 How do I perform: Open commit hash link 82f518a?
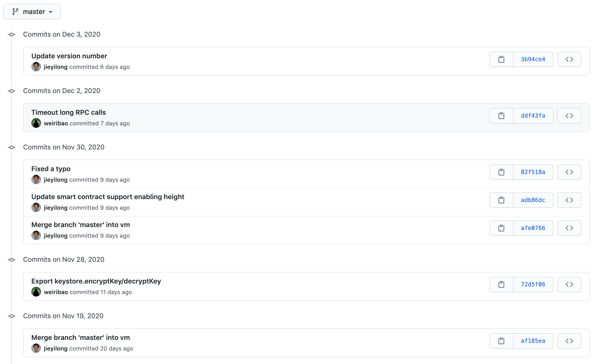click(x=533, y=172)
